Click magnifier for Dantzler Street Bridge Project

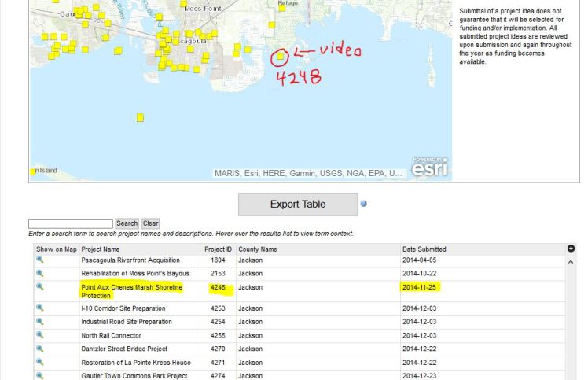pos(40,349)
